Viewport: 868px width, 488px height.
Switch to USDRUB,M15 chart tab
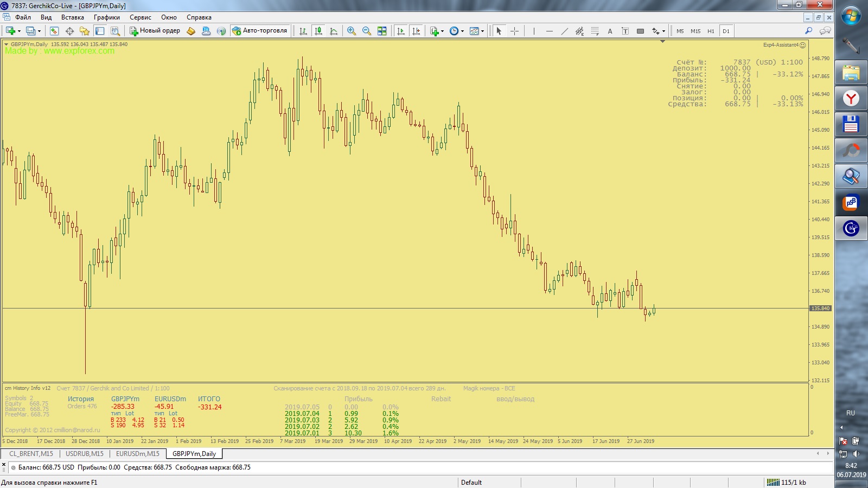(85, 454)
